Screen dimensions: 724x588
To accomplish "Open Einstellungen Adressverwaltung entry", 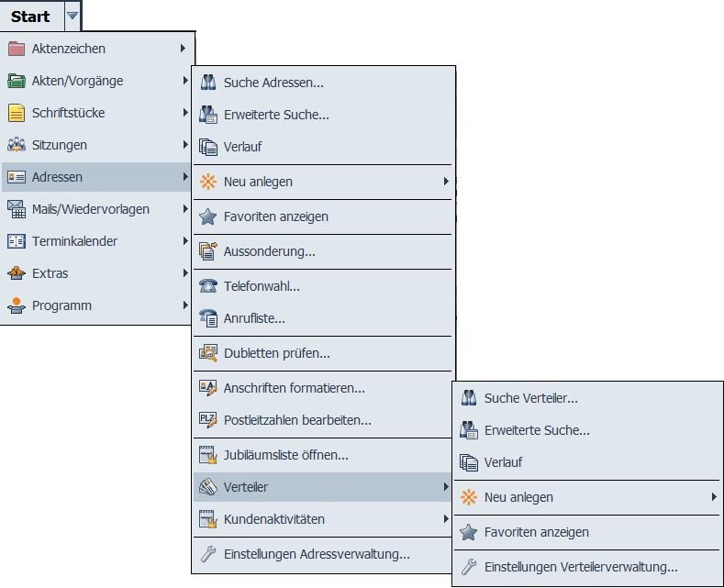I will (x=316, y=554).
